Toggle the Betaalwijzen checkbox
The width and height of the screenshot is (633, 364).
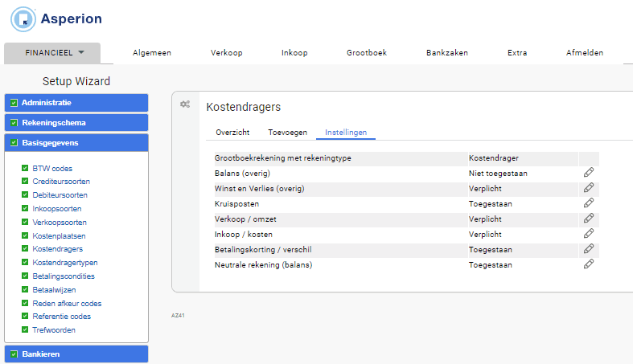click(25, 289)
